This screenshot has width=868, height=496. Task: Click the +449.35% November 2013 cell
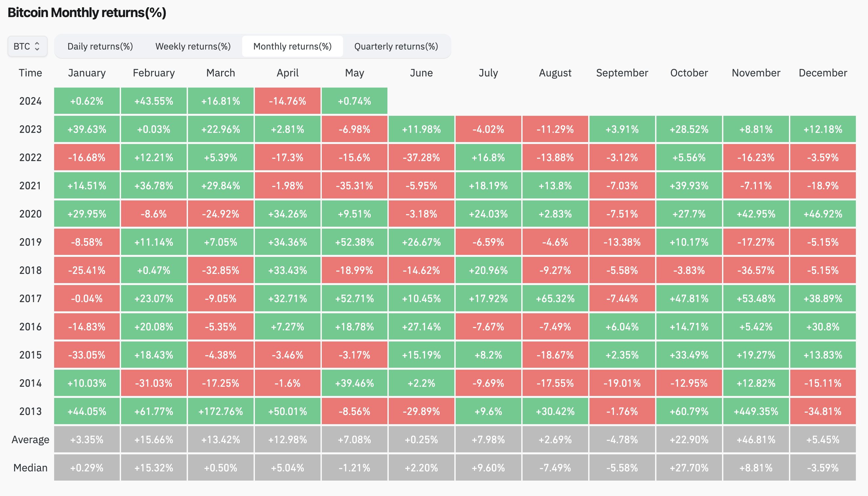[756, 411]
